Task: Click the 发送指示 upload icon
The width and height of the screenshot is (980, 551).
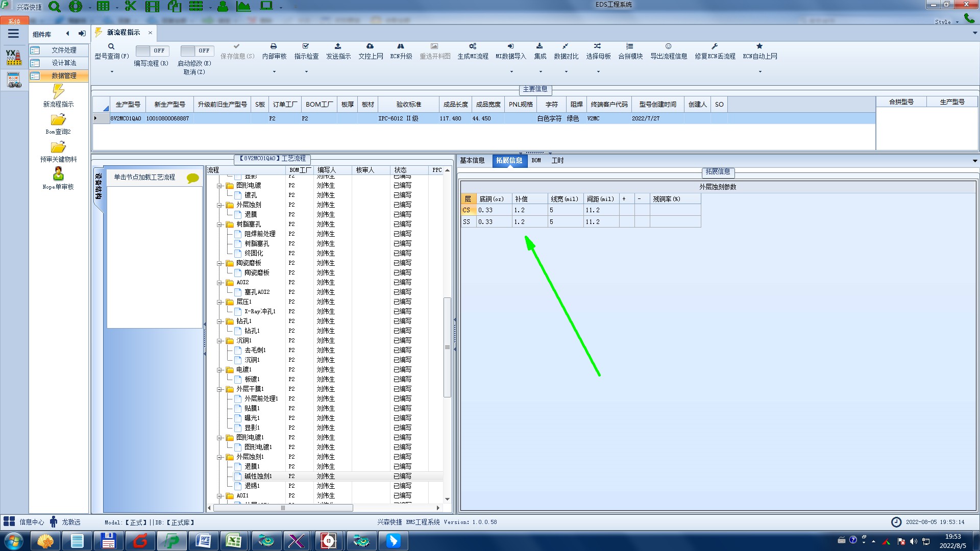Action: pos(338,46)
